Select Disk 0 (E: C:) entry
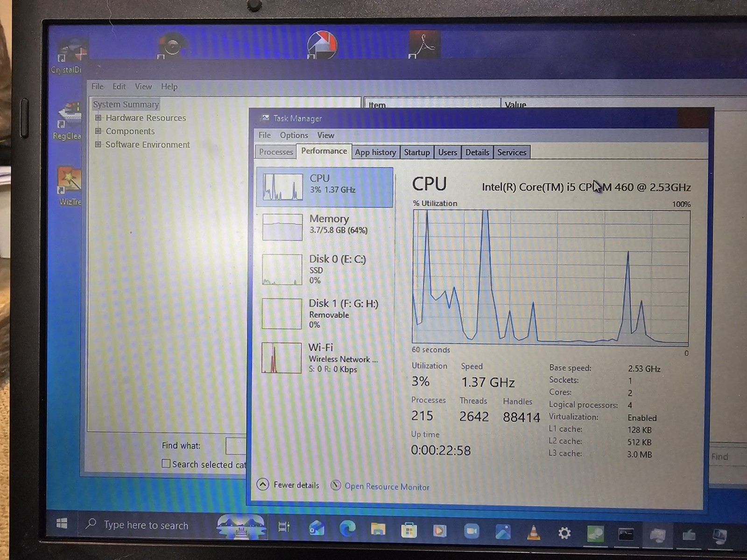This screenshot has width=747, height=560. tap(325, 269)
